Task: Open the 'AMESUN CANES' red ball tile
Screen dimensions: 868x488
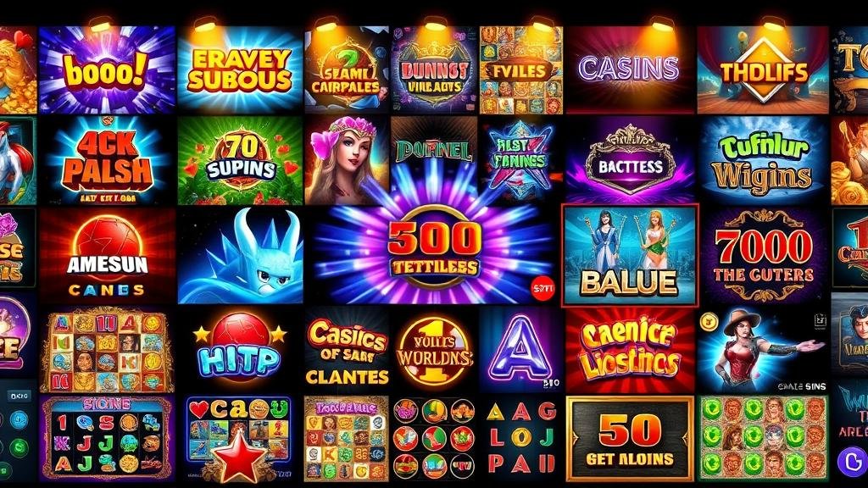Action: [107, 256]
